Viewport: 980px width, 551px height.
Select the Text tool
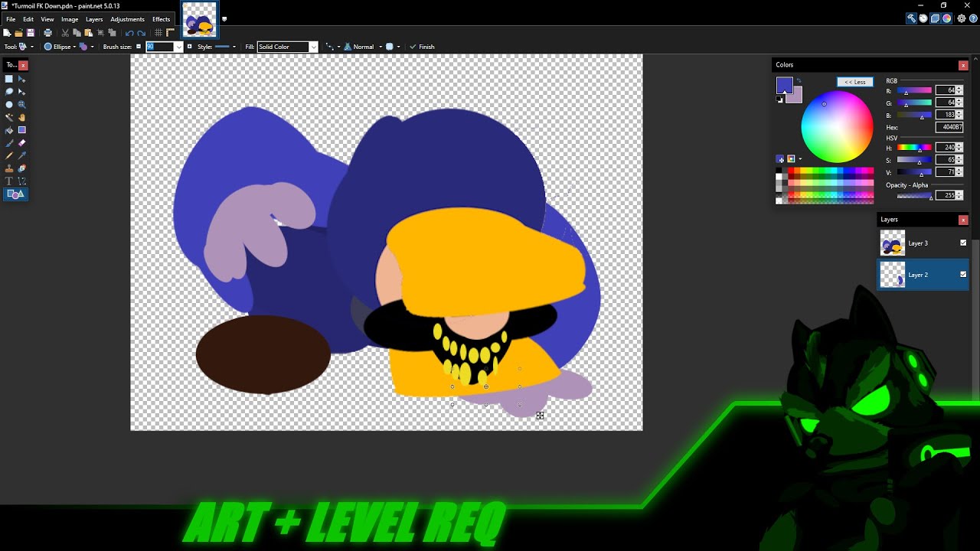click(x=9, y=181)
